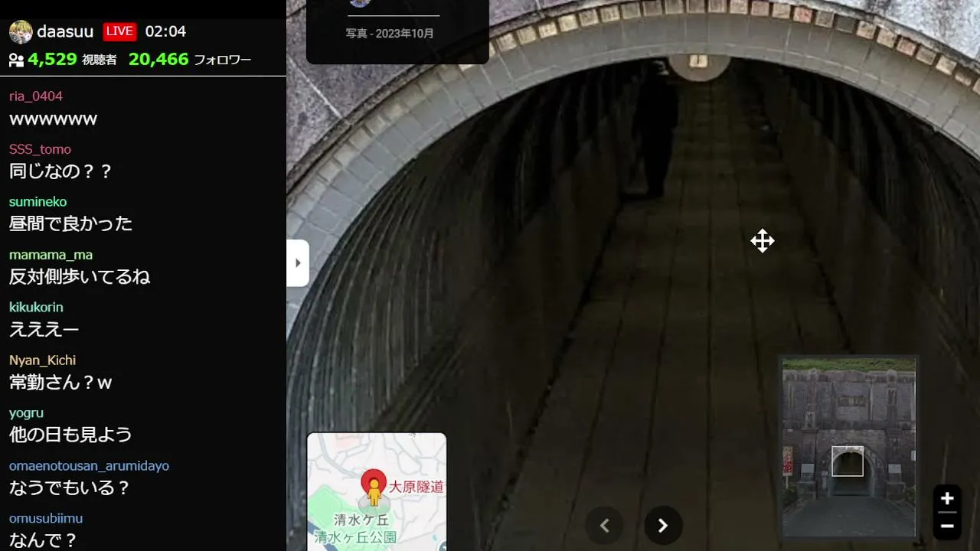Zoom in with the plus button
This screenshot has height=551, width=980.
point(947,499)
